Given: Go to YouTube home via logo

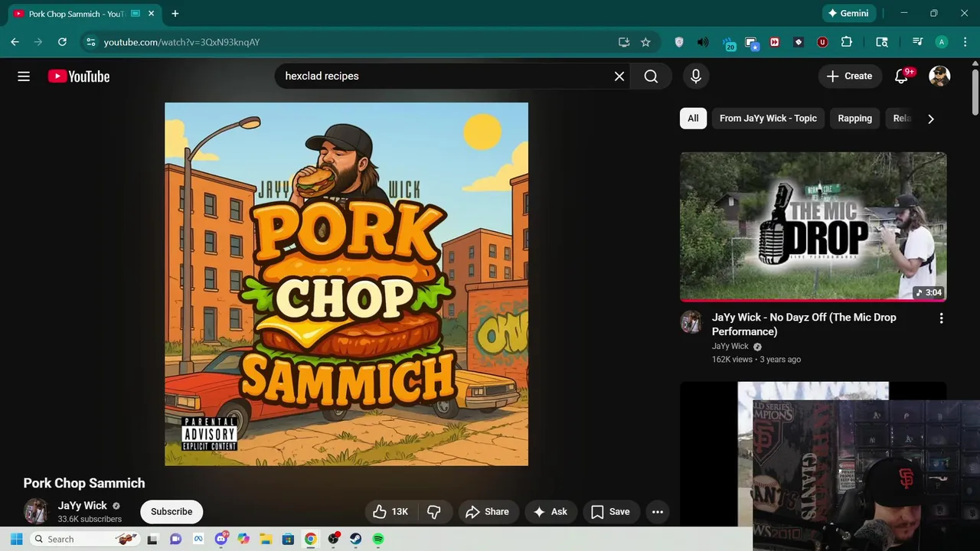Looking at the screenshot, I should pyautogui.click(x=79, y=76).
